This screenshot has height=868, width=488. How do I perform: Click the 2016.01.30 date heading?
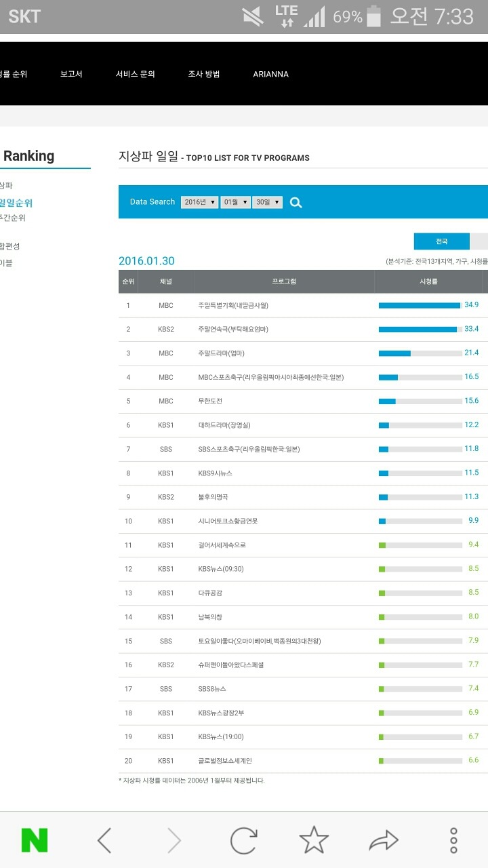pos(146,261)
